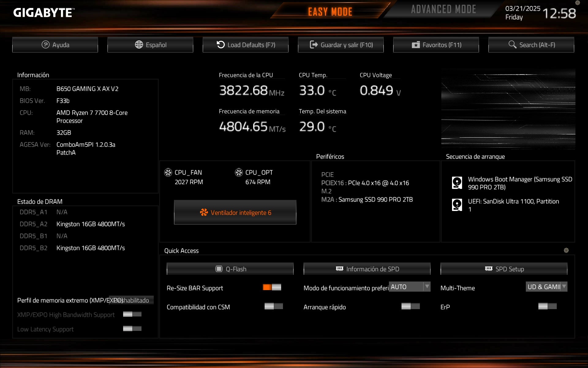Click the B650 GAMING X AX V2 text

(87, 89)
